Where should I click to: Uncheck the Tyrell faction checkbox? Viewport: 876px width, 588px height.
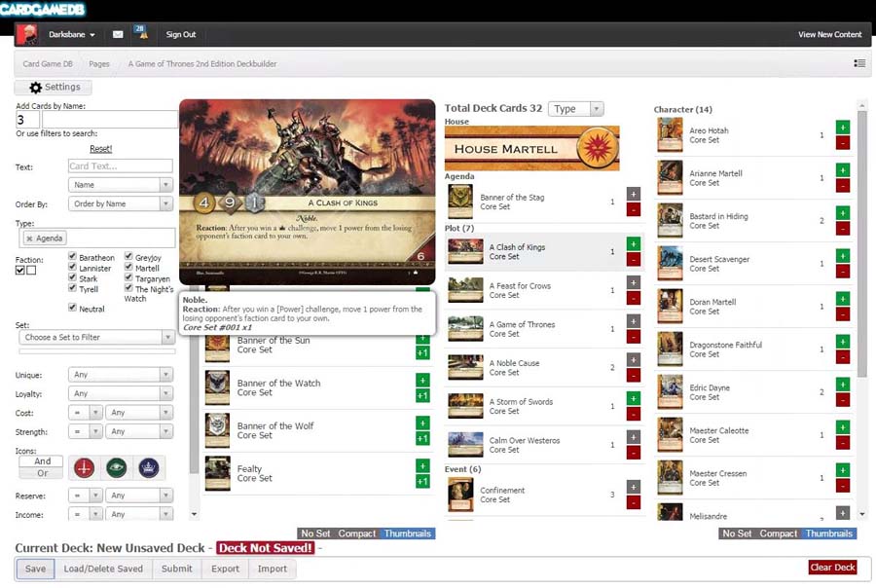coord(72,288)
